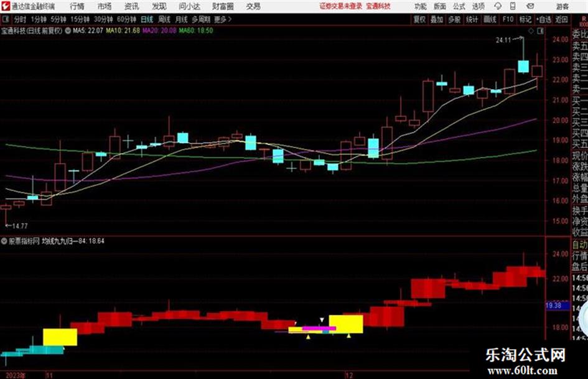The width and height of the screenshot is (588, 379).
Task: Click the 11 month marker on date axis
Action: (49, 375)
